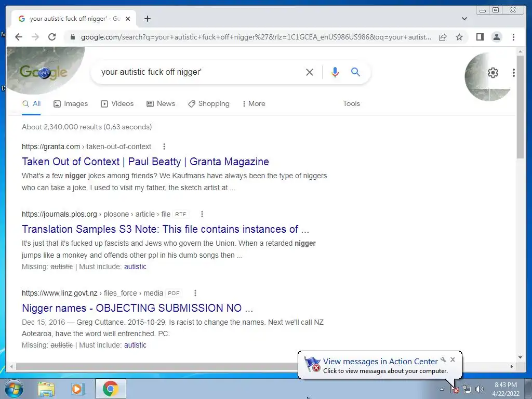Viewport: 532px width, 399px height.
Task: Expand the More search categories menu
Action: [x=254, y=104]
